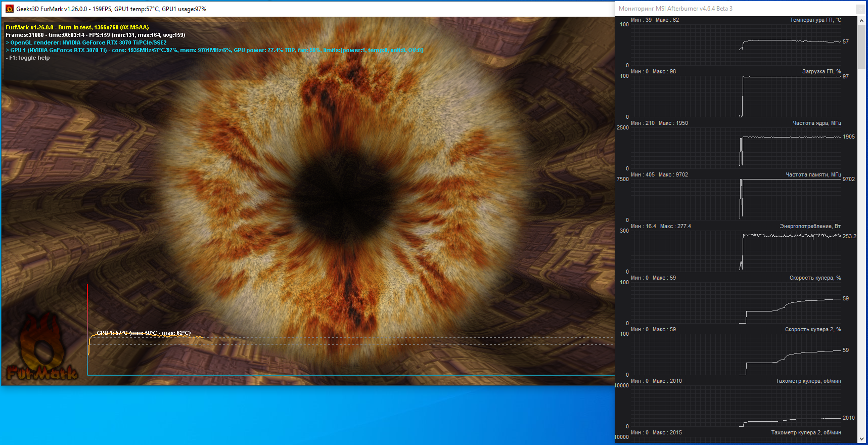
Task: Select the fan speed graph (Скорость кулера, %)
Action: coord(736,302)
